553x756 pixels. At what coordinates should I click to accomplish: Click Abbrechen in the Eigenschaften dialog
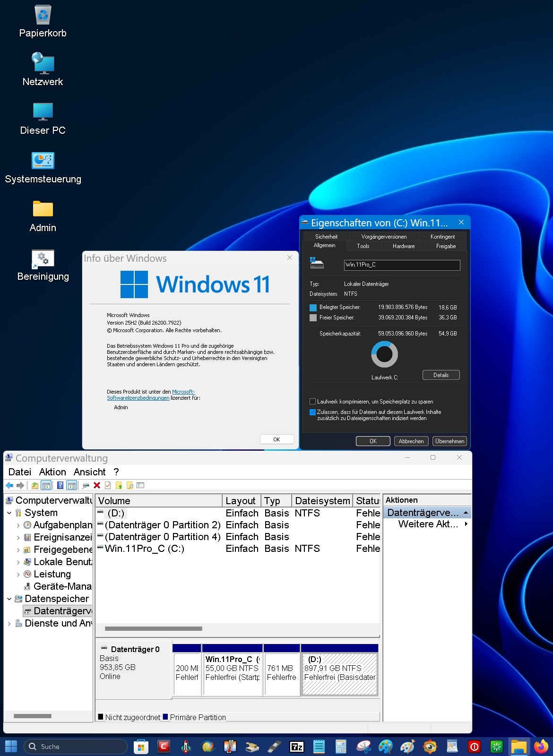tap(411, 441)
